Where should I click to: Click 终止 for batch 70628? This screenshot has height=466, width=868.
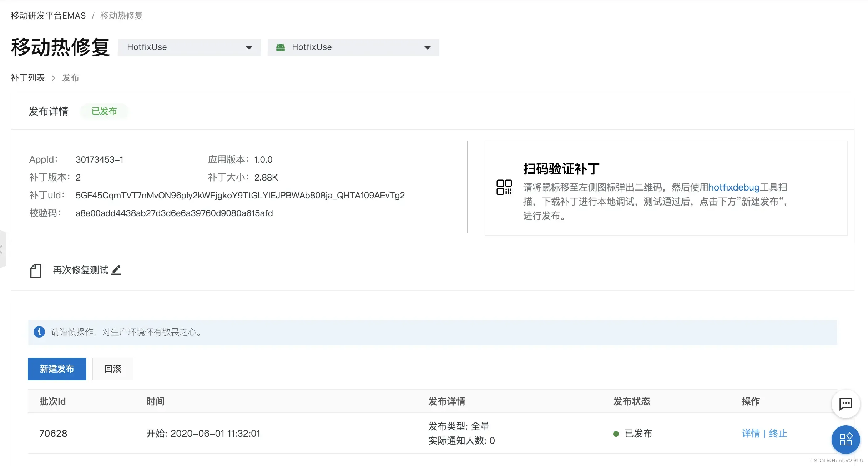click(778, 433)
